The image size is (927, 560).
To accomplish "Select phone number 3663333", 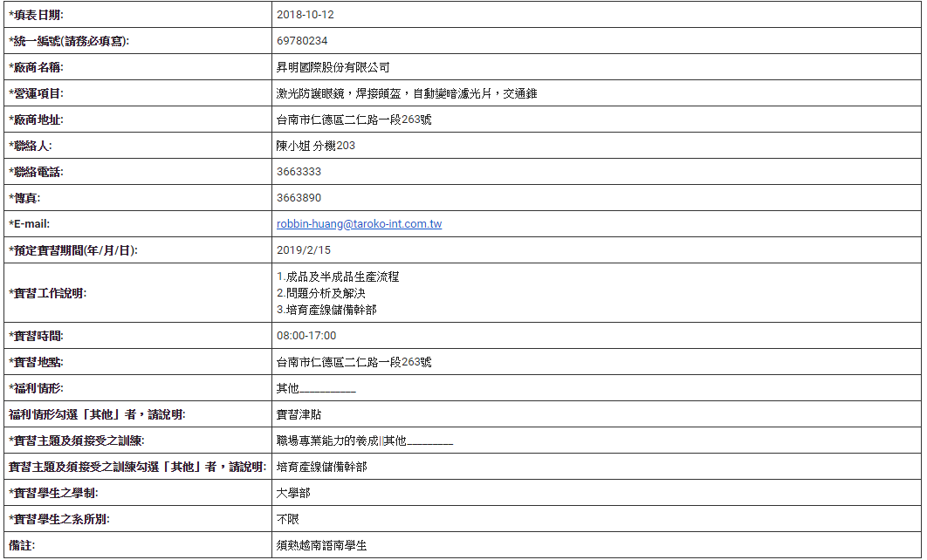I will tap(299, 172).
